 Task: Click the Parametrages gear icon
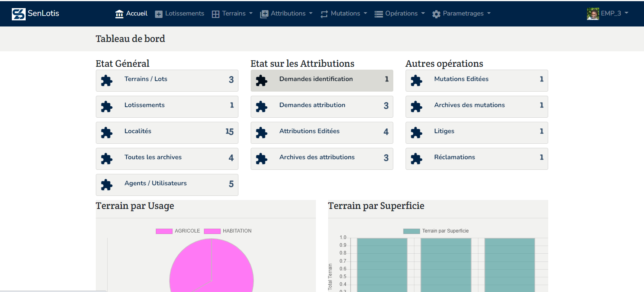point(436,14)
